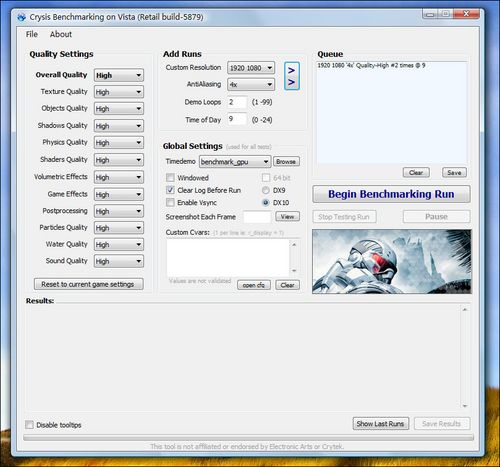Click Reset to current game settings
Image resolution: width=500 pixels, height=467 pixels.
[89, 284]
